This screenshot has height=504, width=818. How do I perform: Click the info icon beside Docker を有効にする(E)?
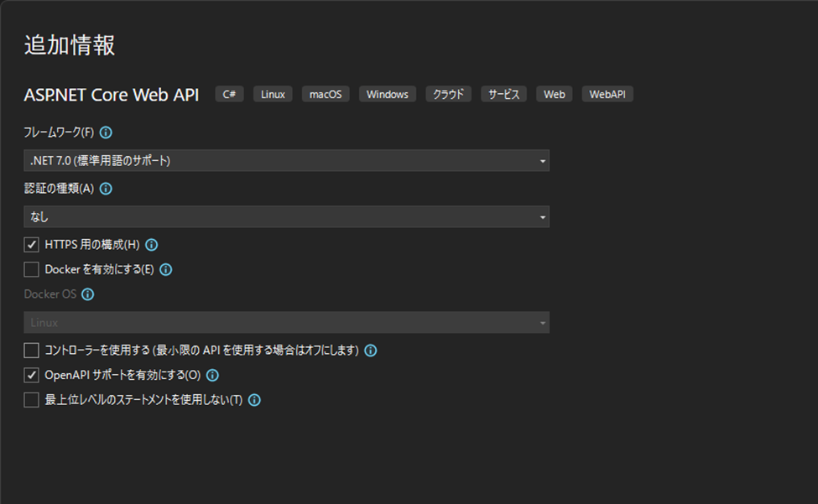(166, 269)
